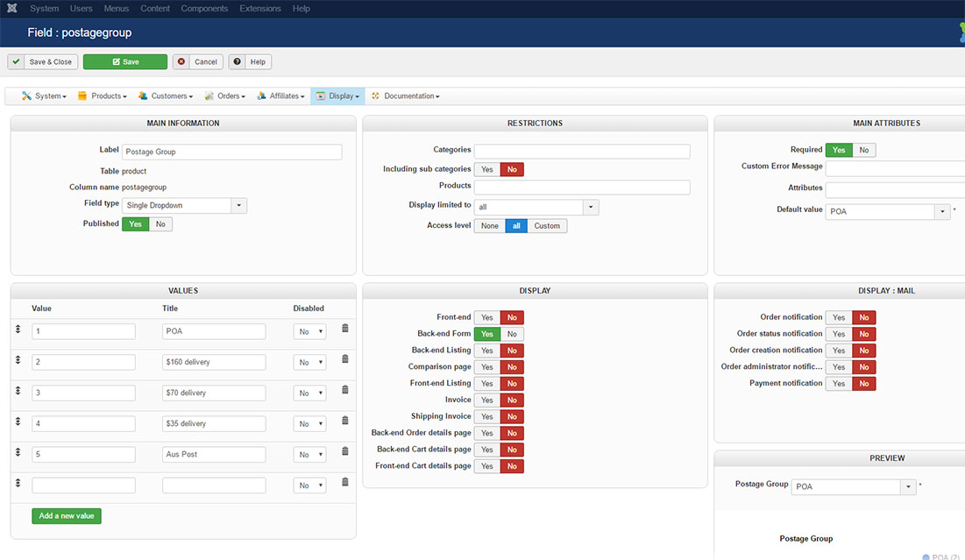The width and height of the screenshot is (965, 560).
Task: Open the Extensions menu
Action: point(260,9)
